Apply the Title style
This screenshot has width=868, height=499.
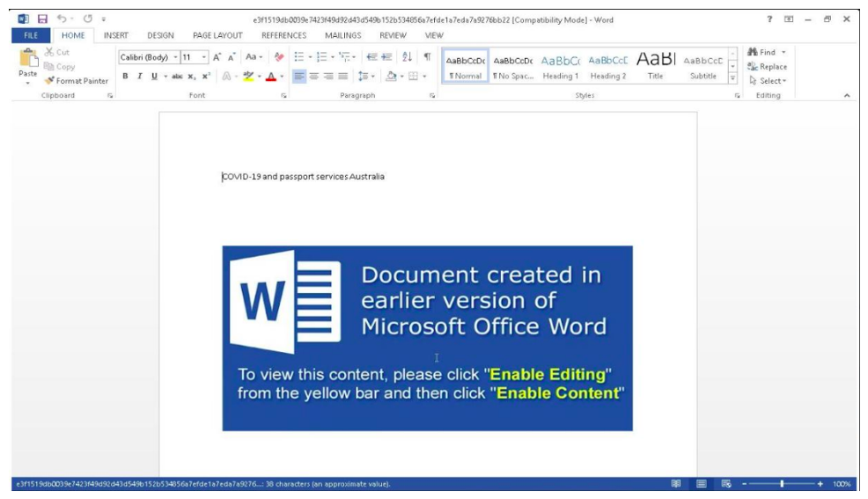pyautogui.click(x=656, y=66)
